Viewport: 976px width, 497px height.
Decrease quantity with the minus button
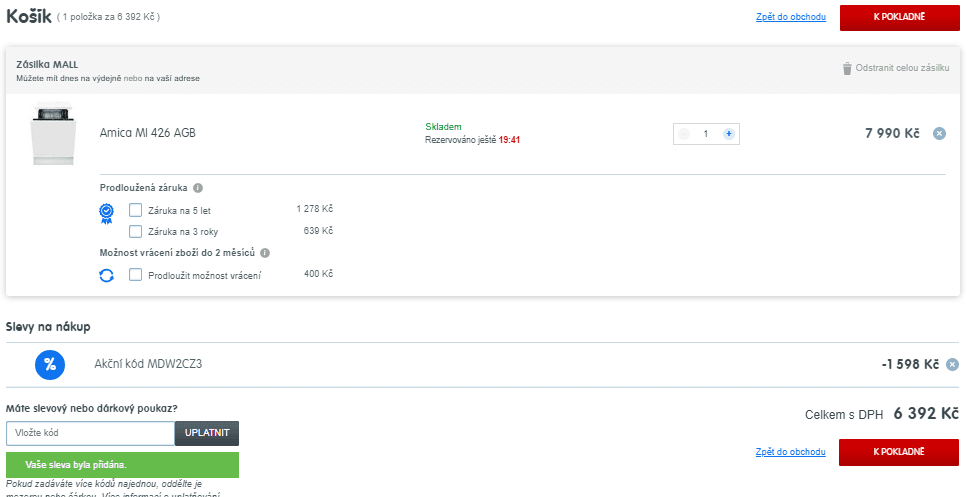click(683, 134)
